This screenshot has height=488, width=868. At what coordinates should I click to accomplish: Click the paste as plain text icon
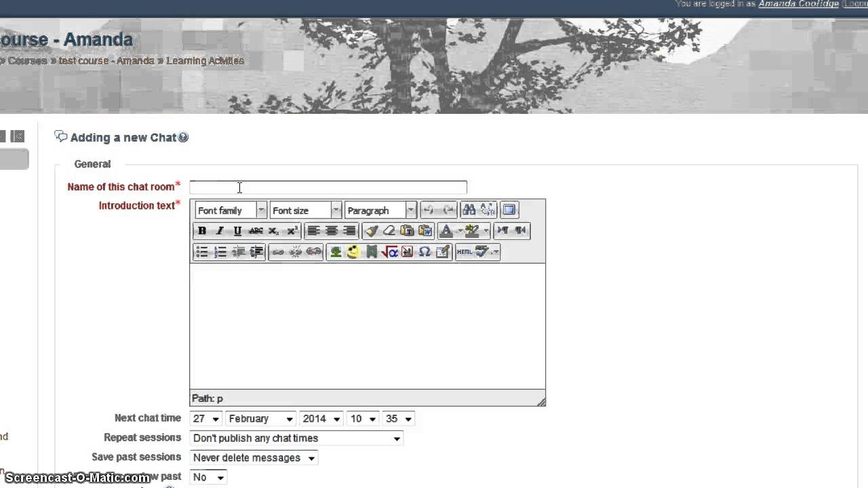point(407,231)
